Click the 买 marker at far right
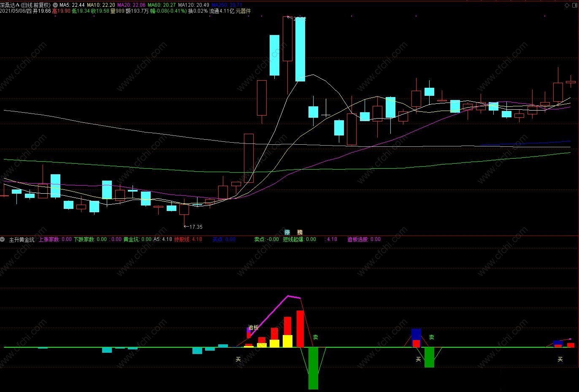Screen dimensions: 579x392 pyautogui.click(x=560, y=360)
